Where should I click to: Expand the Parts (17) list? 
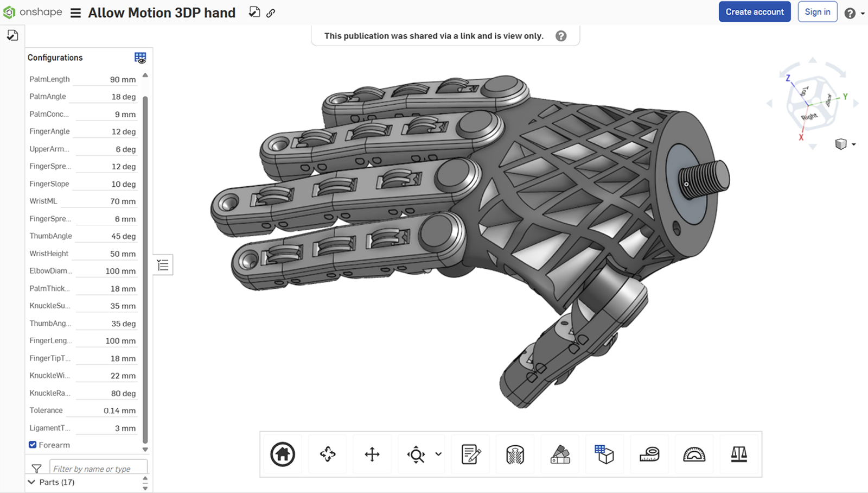pos(30,482)
